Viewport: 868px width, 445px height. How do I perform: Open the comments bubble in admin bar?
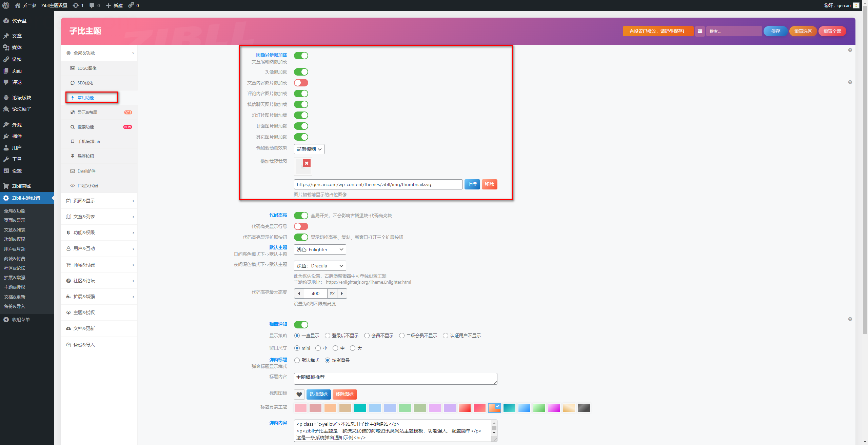[92, 5]
